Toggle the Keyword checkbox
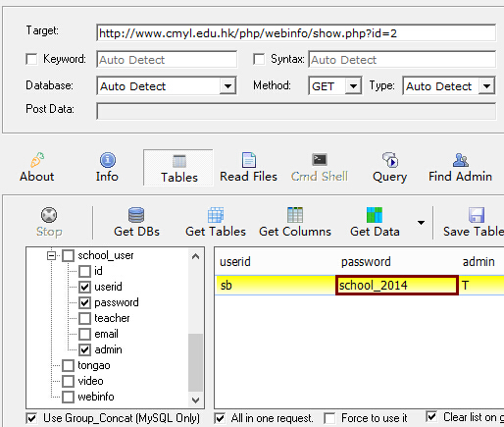Image resolution: width=504 pixels, height=427 pixels. pos(31,59)
